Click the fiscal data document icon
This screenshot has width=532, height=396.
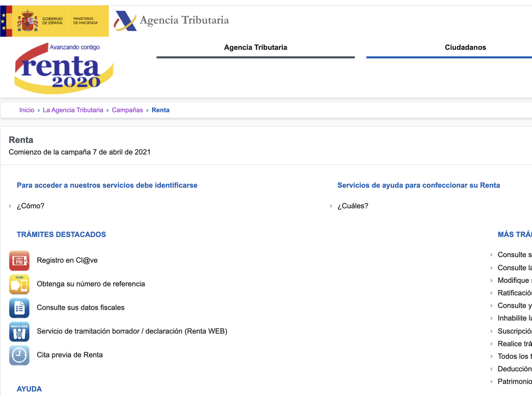pyautogui.click(x=19, y=308)
